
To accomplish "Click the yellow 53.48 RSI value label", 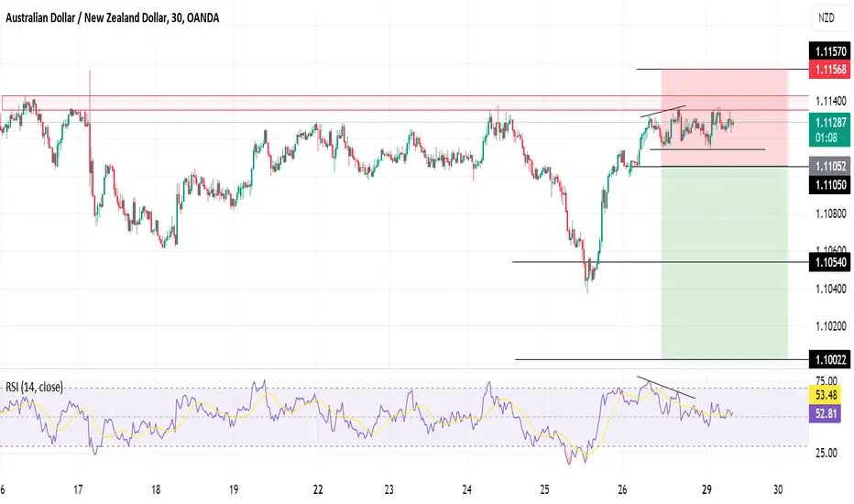I will point(826,394).
